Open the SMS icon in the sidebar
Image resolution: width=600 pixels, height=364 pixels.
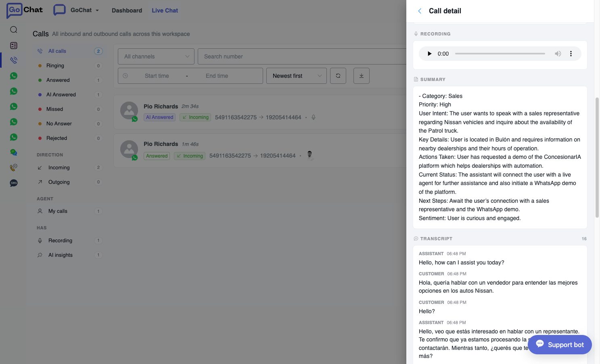pos(14,183)
